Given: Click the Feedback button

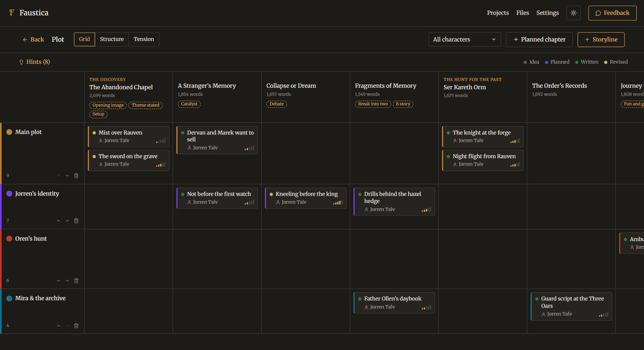Looking at the screenshot, I should (612, 13).
